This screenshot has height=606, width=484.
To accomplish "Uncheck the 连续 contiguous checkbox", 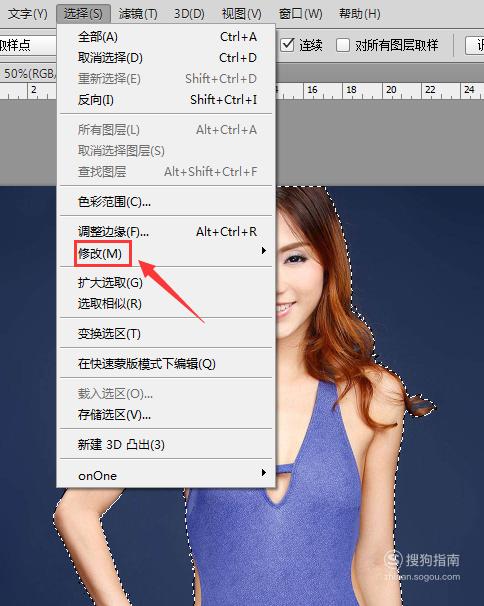I will [288, 45].
